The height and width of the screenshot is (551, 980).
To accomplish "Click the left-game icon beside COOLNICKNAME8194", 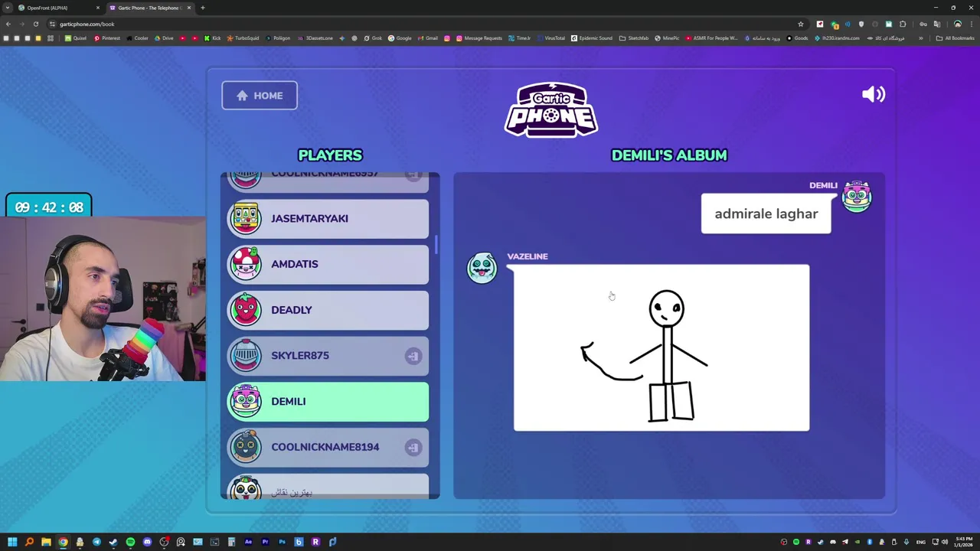I will [413, 447].
